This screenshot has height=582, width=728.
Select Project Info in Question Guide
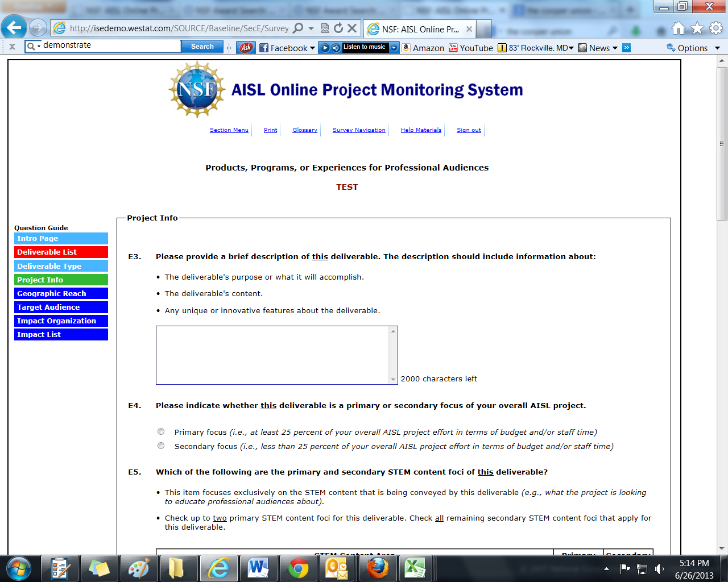[61, 280]
